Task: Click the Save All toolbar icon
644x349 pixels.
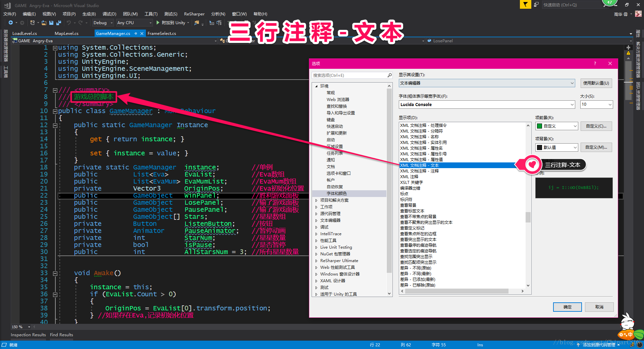Action: 59,22
